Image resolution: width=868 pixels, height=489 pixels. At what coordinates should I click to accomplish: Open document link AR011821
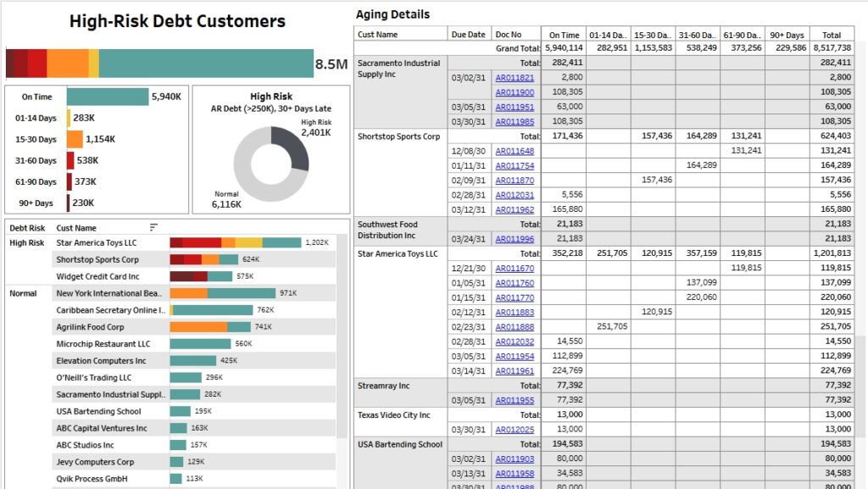[515, 77]
